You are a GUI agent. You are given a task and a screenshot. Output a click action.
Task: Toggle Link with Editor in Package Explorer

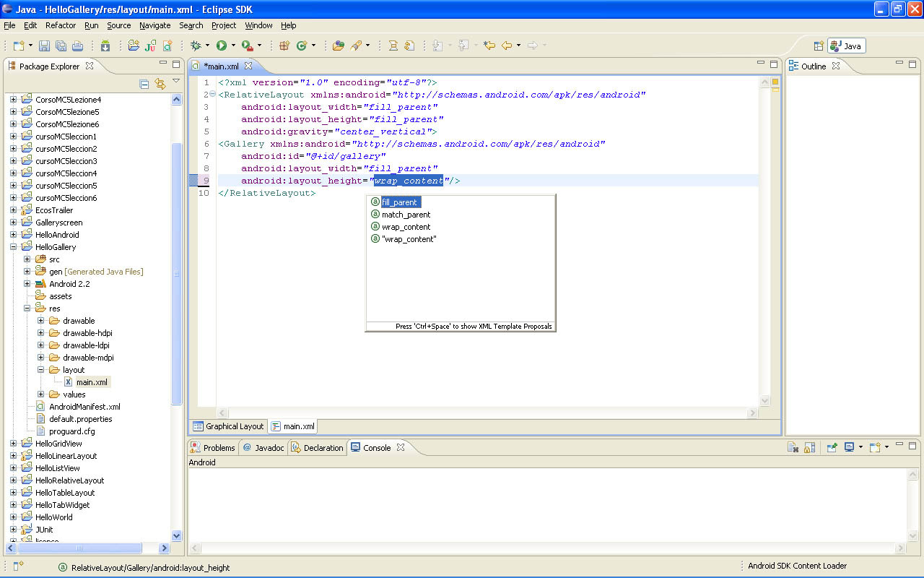[160, 84]
